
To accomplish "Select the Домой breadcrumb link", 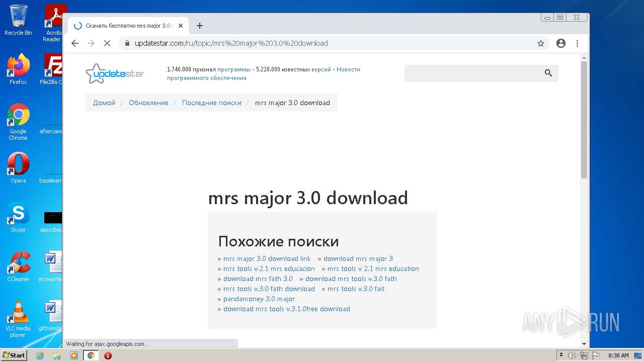I will pos(104,103).
